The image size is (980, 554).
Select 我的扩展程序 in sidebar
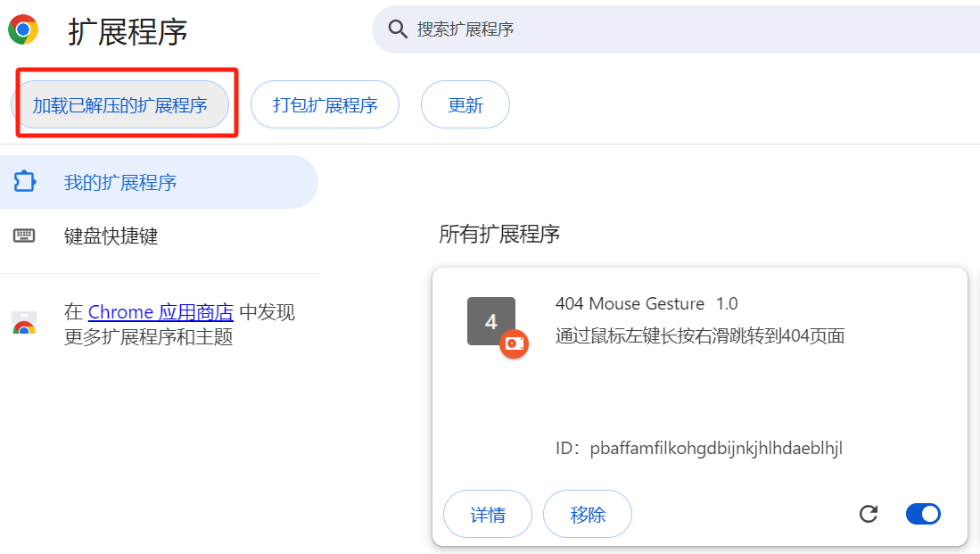coord(159,182)
